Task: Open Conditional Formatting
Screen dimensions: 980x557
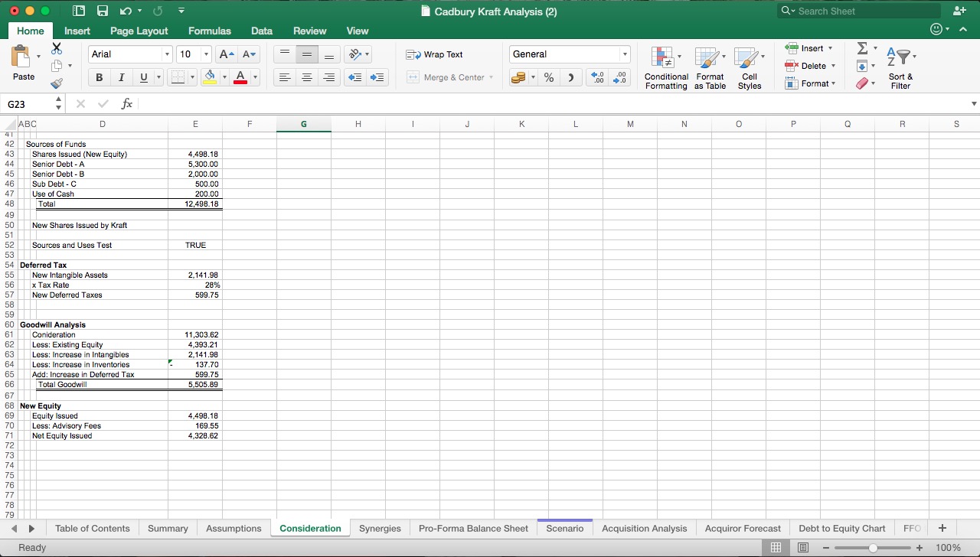Action: (x=666, y=67)
